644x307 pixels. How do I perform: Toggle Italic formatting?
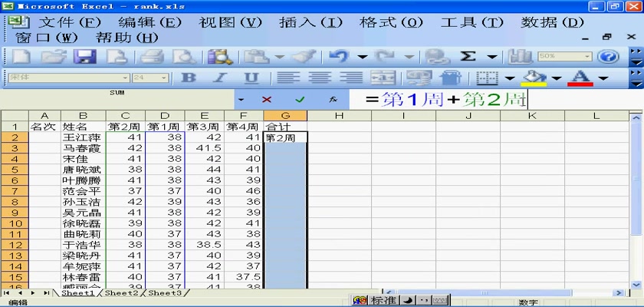click(x=220, y=78)
